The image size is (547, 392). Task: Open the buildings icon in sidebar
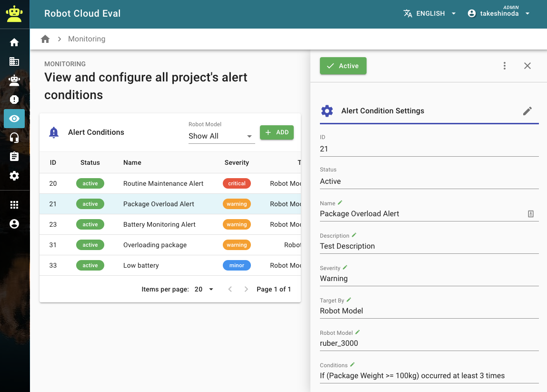(x=14, y=61)
